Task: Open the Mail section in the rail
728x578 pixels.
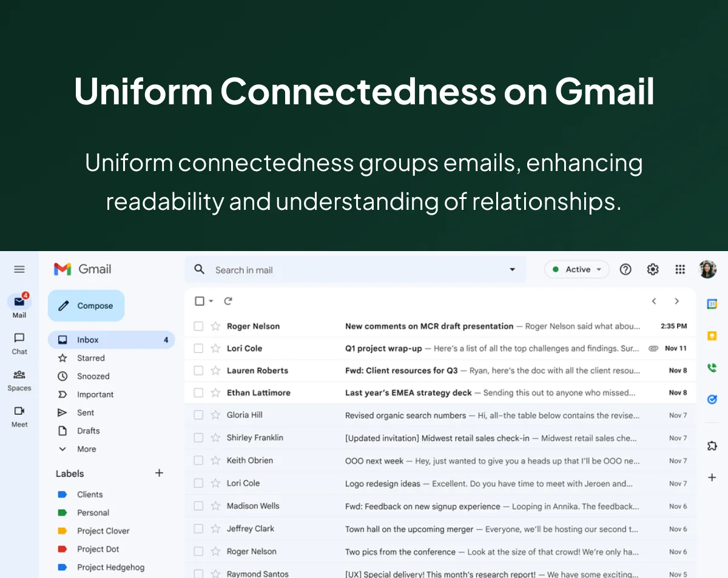Action: point(19,306)
